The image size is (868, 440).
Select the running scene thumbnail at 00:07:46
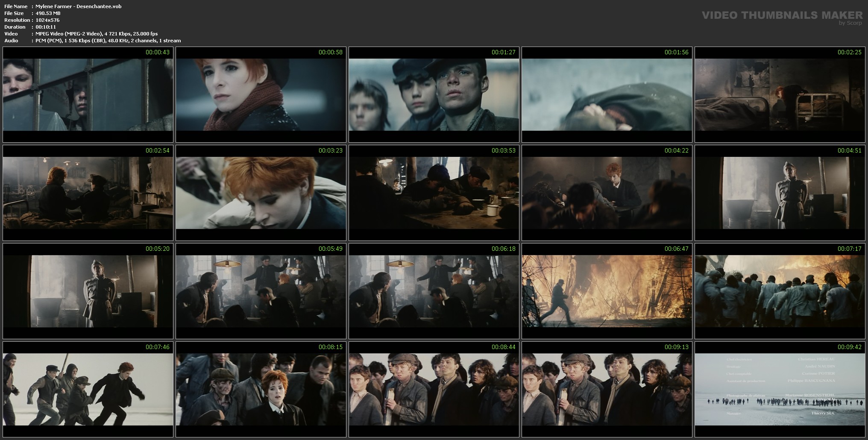88,389
